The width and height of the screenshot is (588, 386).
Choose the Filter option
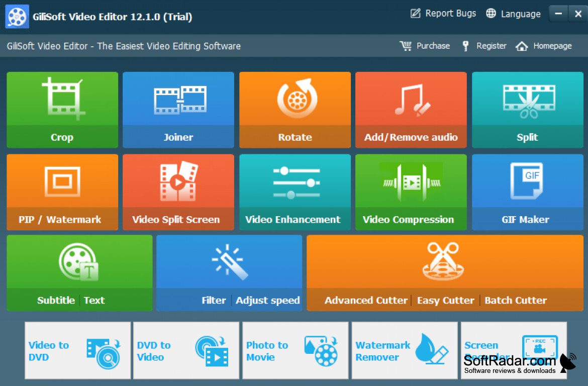pos(214,300)
